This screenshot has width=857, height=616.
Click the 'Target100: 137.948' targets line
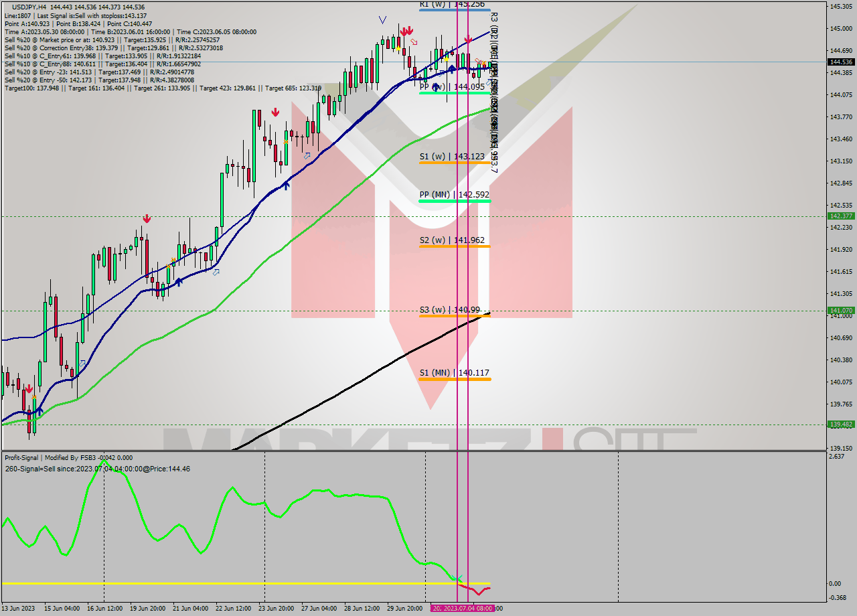(163, 88)
